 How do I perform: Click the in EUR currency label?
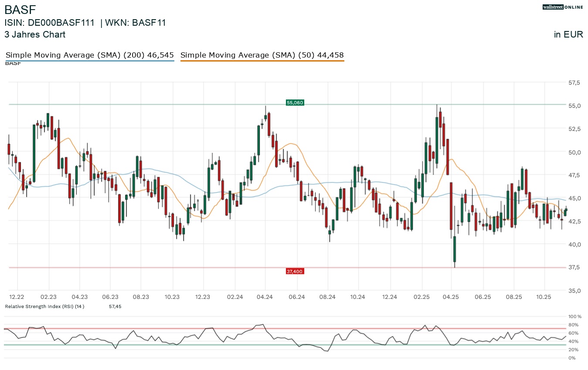[568, 34]
